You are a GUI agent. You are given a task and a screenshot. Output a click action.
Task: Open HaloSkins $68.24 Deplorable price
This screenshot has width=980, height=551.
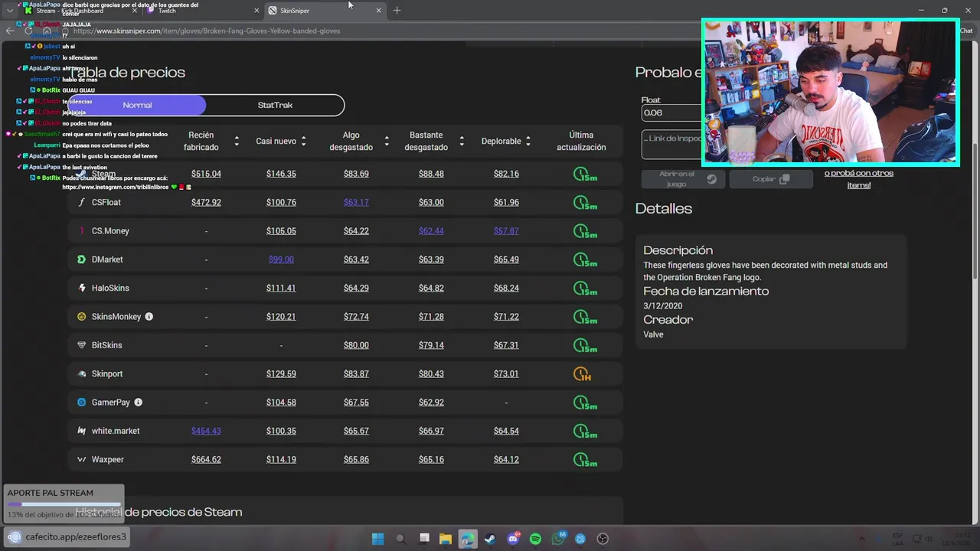(506, 288)
